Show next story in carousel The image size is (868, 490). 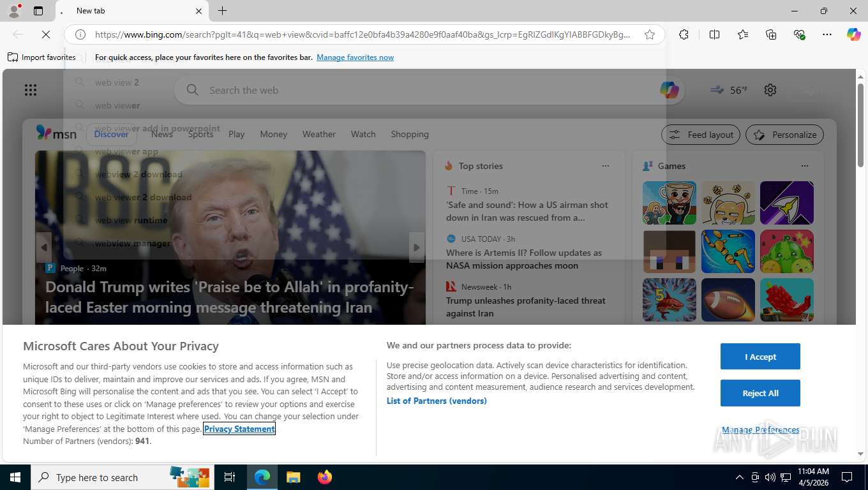[x=417, y=248]
